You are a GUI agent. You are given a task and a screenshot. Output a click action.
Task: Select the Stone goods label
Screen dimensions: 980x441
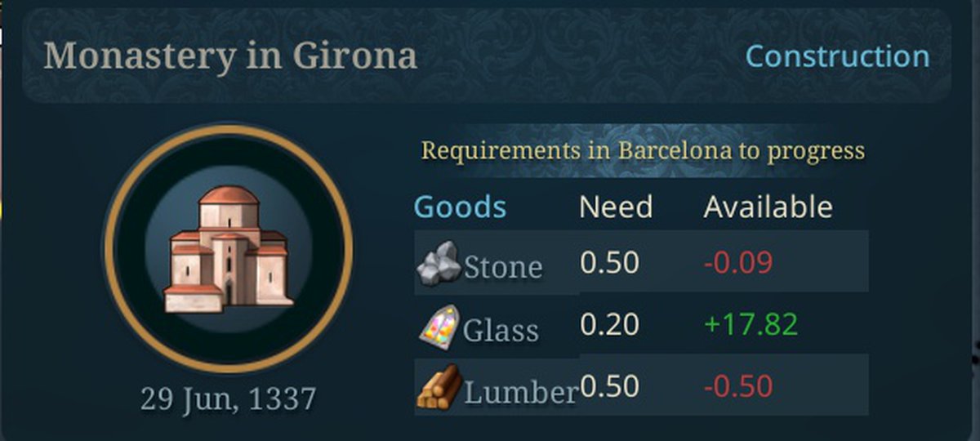click(502, 266)
